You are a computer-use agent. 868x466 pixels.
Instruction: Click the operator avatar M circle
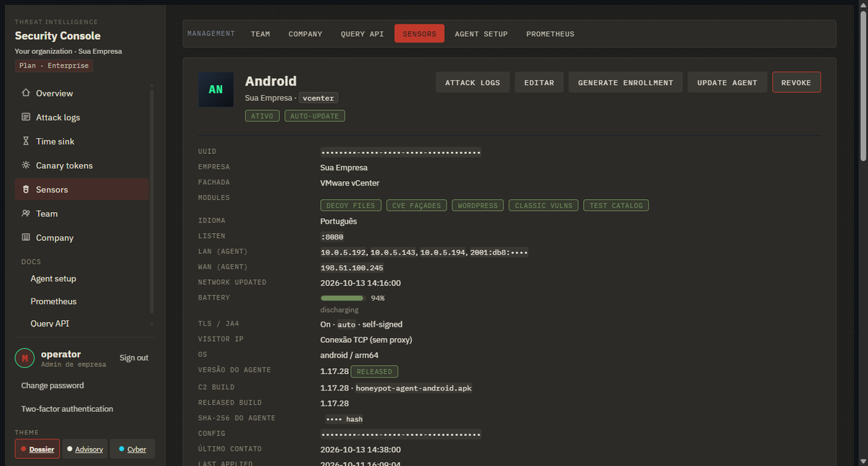pos(24,358)
